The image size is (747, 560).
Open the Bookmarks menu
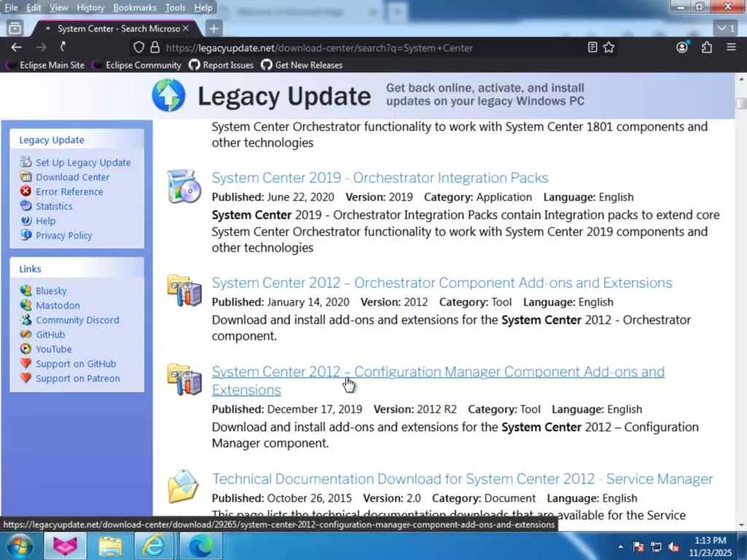(x=134, y=7)
